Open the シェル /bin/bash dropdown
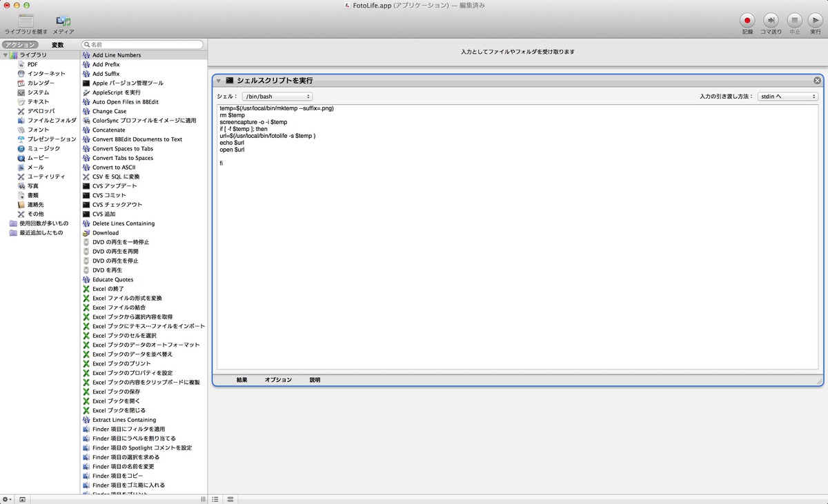Image resolution: width=828 pixels, height=504 pixels. pyautogui.click(x=277, y=97)
